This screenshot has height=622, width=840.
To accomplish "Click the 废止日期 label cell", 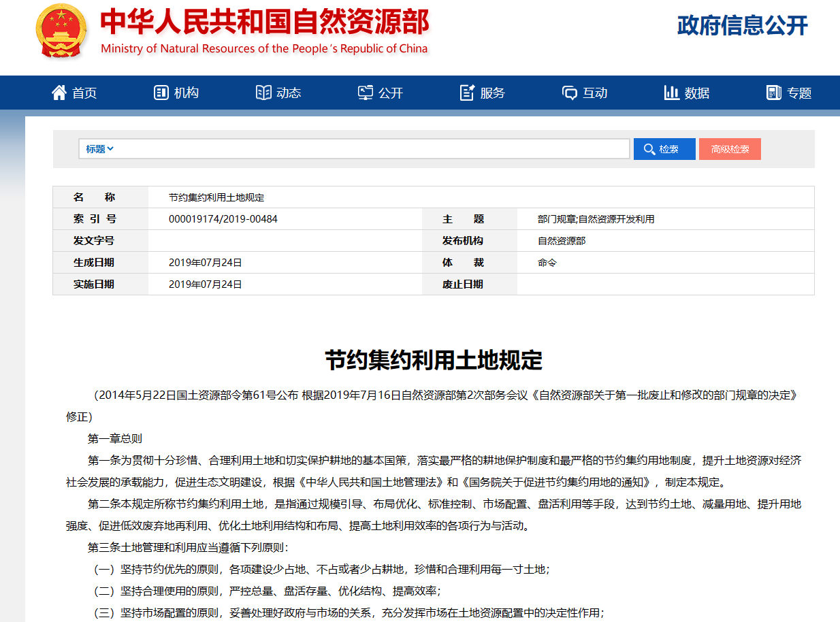I will coord(470,284).
